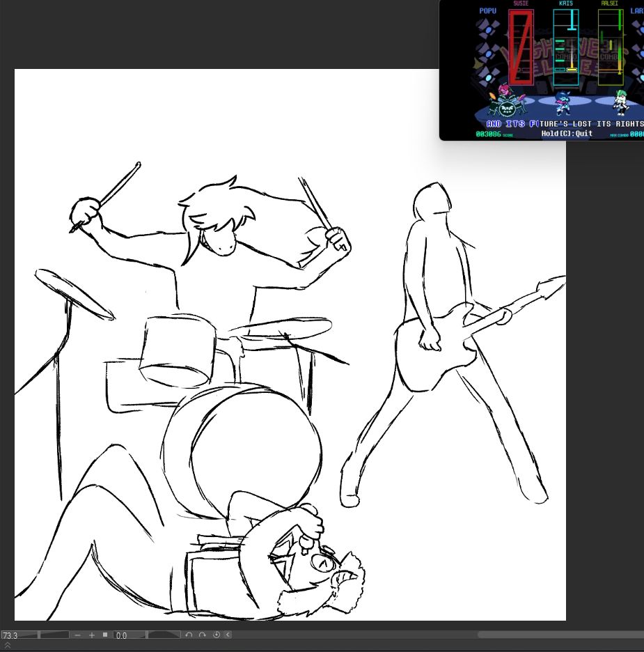Image resolution: width=644 pixels, height=652 pixels.
Task: Expand the panel with the double up chevron
Action: pos(8,645)
